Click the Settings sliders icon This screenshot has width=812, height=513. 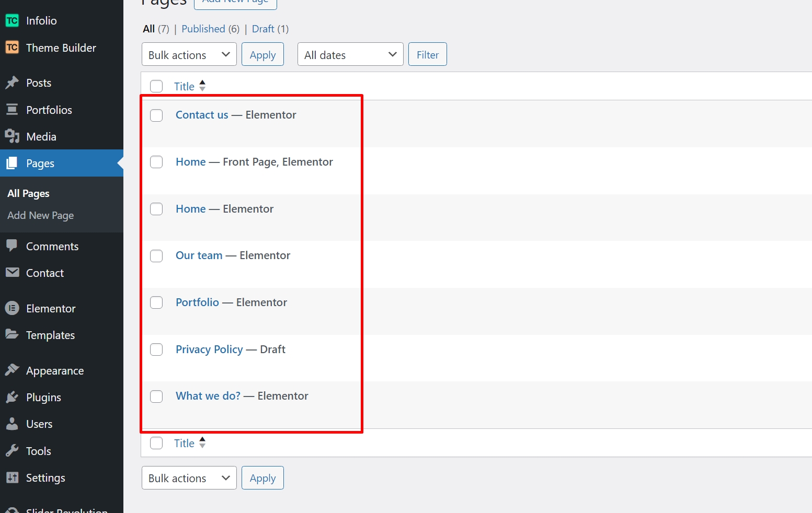[x=12, y=477]
